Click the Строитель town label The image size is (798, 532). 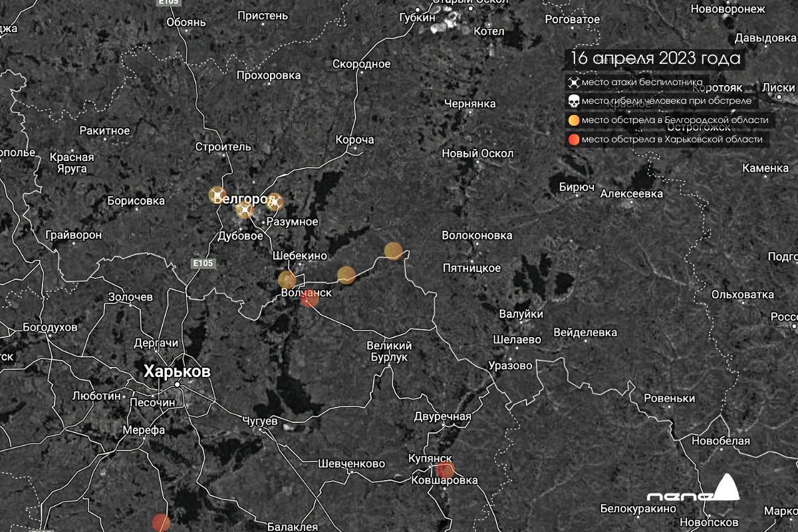[x=223, y=146]
